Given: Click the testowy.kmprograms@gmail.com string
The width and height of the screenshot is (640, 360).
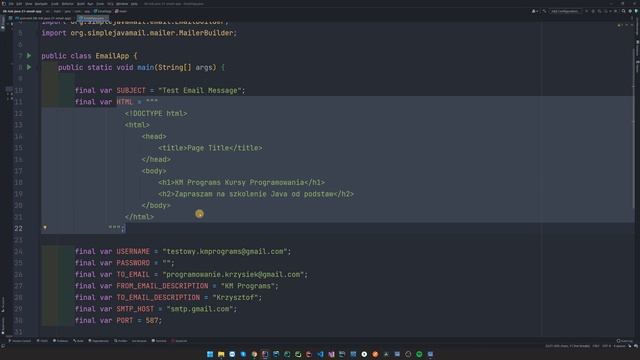Looking at the screenshot, I should (x=225, y=251).
